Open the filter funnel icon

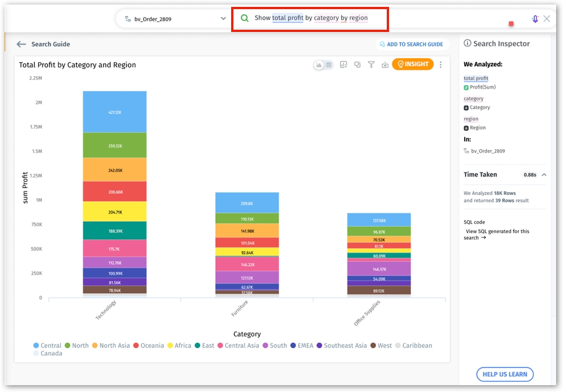371,65
